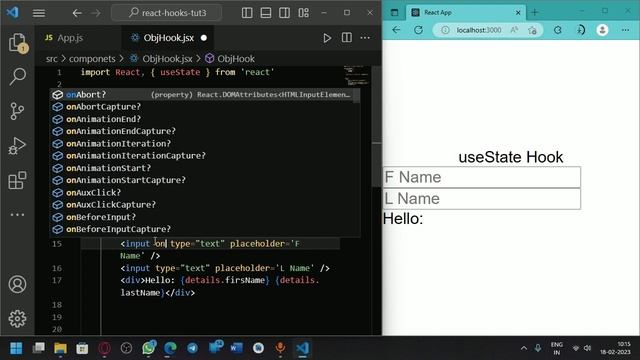Open a new browser tab
Image resolution: width=640 pixels, height=360 pixels.
pyautogui.click(x=535, y=13)
